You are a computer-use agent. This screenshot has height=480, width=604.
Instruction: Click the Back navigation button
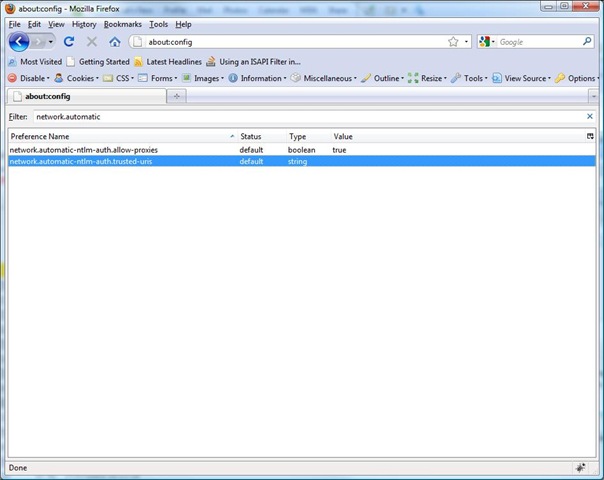tap(19, 42)
